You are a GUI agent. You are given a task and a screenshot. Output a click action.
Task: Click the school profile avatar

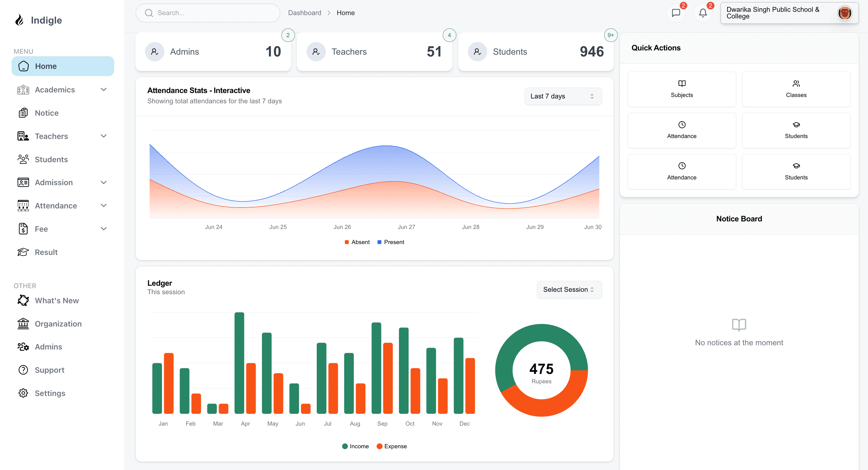[844, 13]
